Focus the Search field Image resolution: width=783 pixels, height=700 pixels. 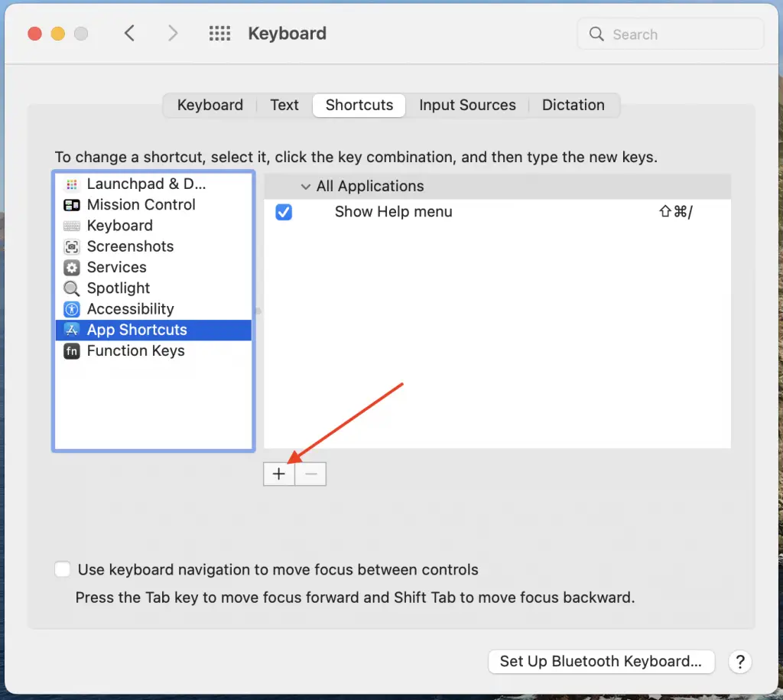click(670, 34)
